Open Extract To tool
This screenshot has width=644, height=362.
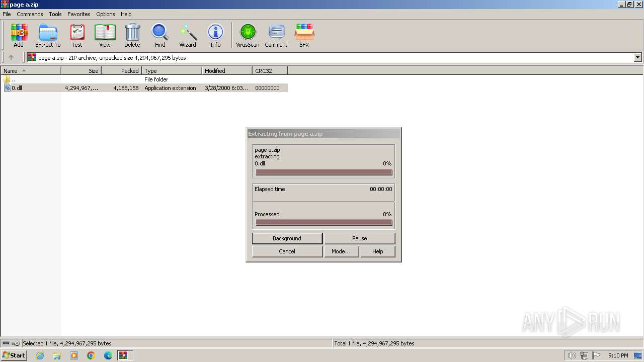tap(48, 35)
